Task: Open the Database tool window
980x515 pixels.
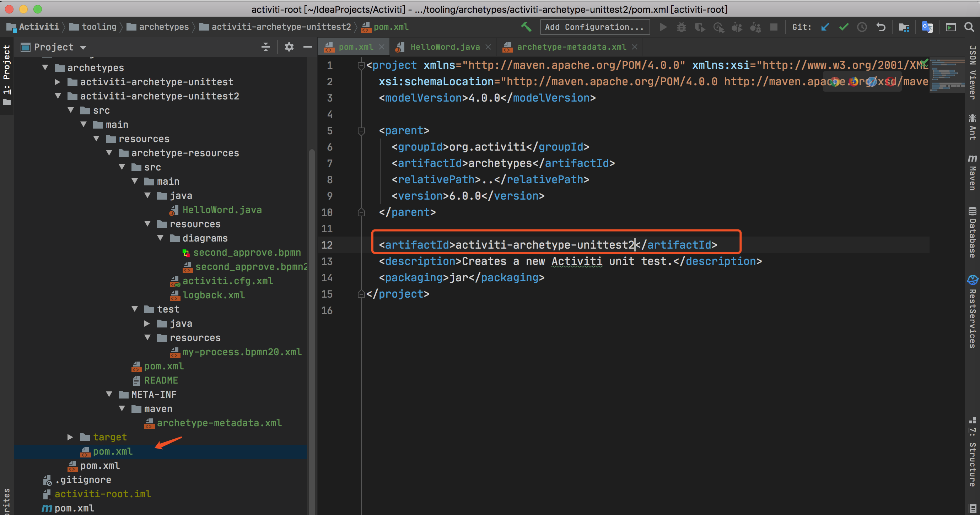Action: pos(973,232)
